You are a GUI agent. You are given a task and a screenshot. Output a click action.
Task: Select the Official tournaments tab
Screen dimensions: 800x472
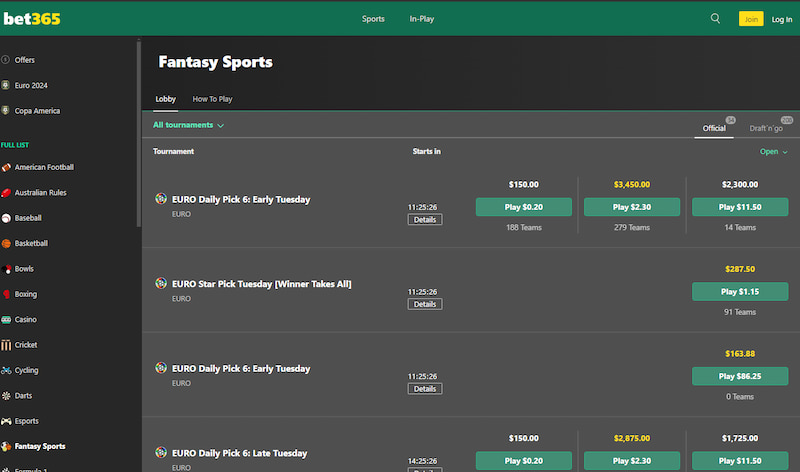(x=714, y=128)
